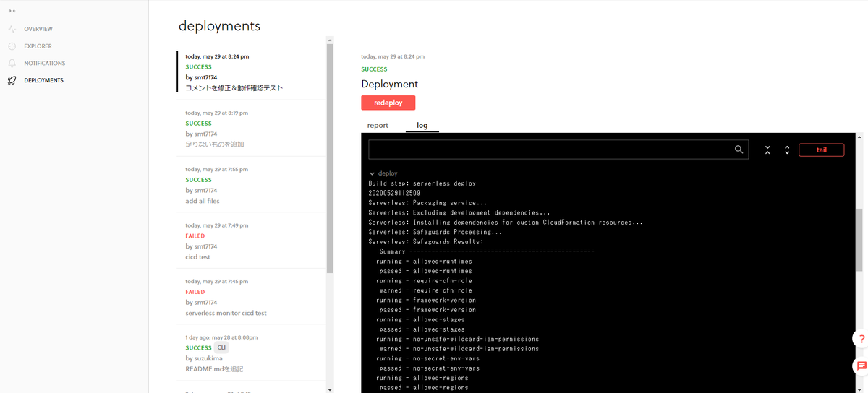This screenshot has width=868, height=393.
Task: Select the 8:19 pm deployment entry
Action: tap(252, 128)
